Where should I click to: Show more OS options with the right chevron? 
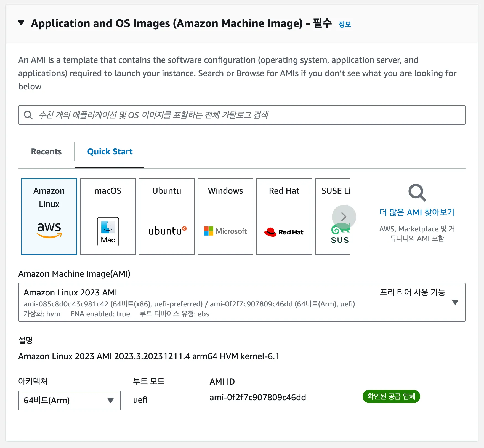tap(344, 217)
